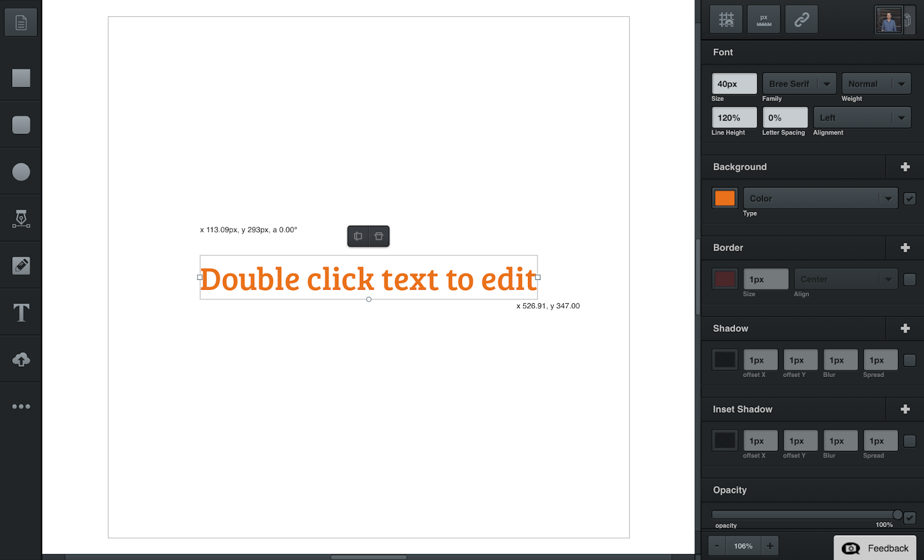Zoom out with the minus button
Image resolution: width=924 pixels, height=560 pixels.
(717, 546)
